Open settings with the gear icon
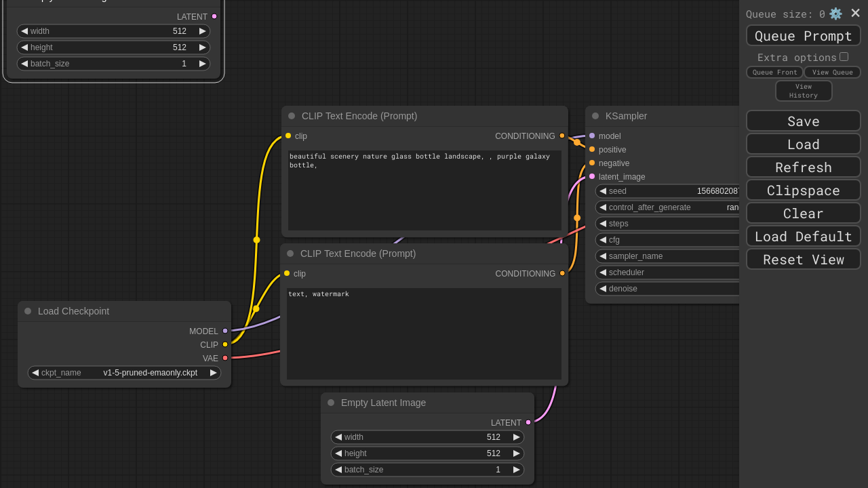868x488 pixels. (x=835, y=14)
